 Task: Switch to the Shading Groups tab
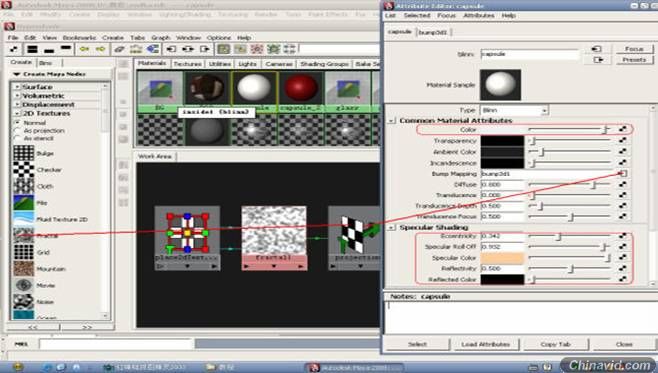pos(324,64)
